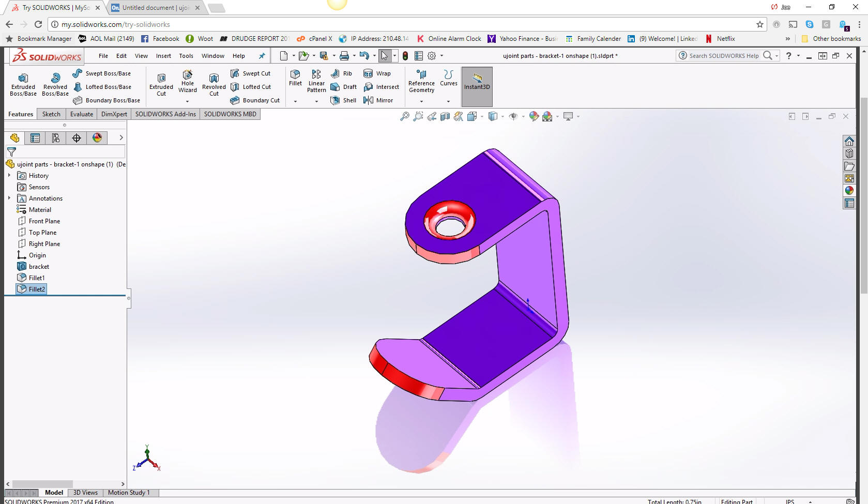
Task: Expand the Annotations tree node
Action: [x=9, y=198]
